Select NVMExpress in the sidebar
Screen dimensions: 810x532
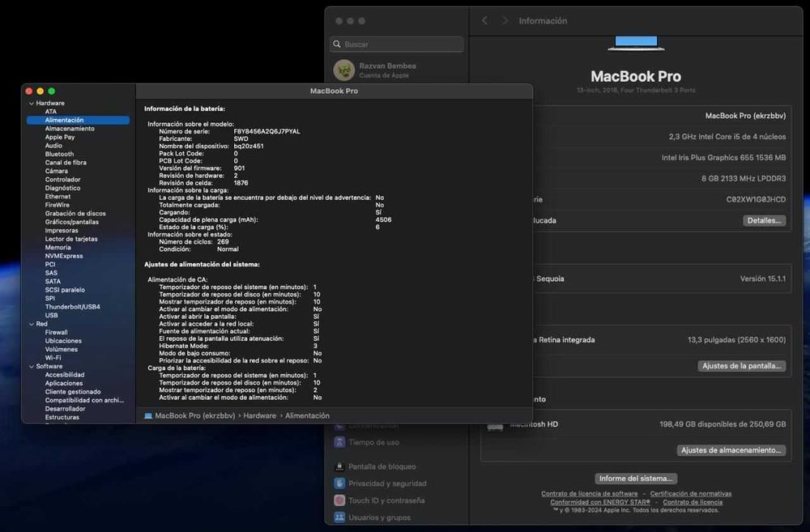point(64,256)
